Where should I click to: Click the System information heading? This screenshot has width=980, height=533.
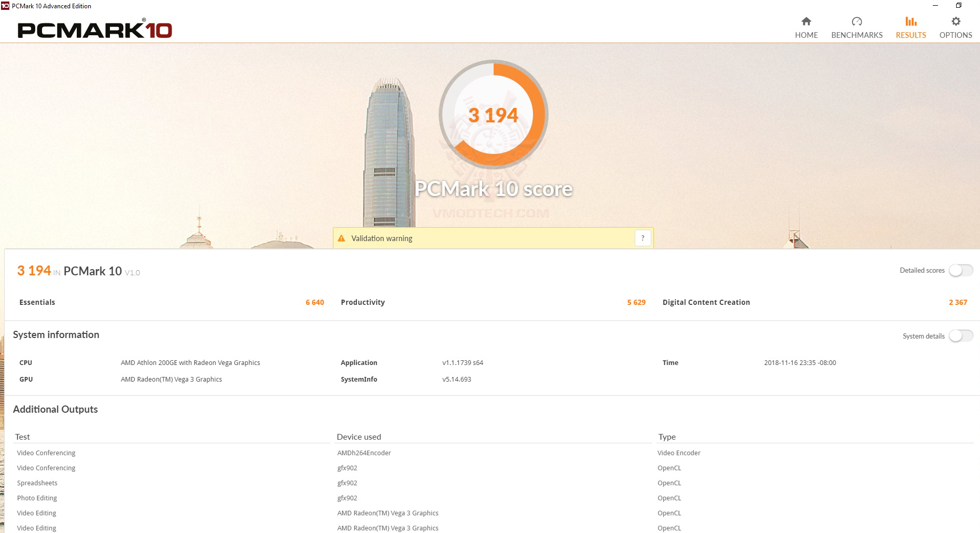point(56,335)
